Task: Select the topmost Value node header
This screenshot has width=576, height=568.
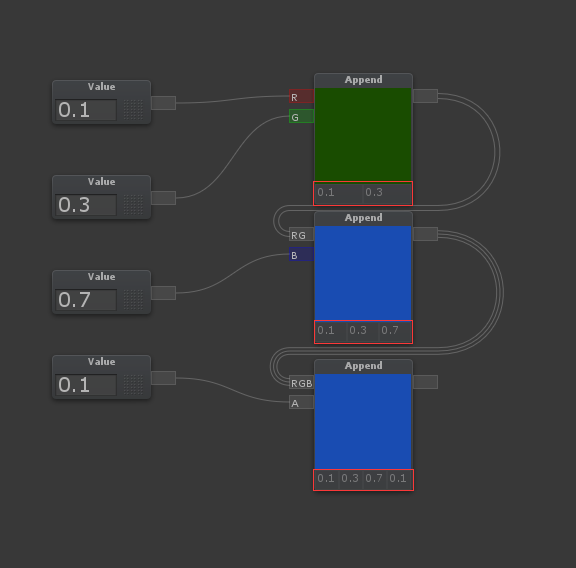Action: 101,87
